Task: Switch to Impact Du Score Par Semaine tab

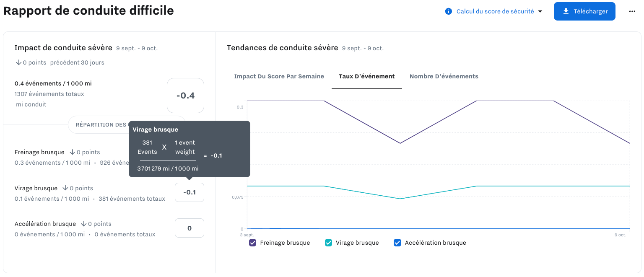Action: pyautogui.click(x=279, y=76)
